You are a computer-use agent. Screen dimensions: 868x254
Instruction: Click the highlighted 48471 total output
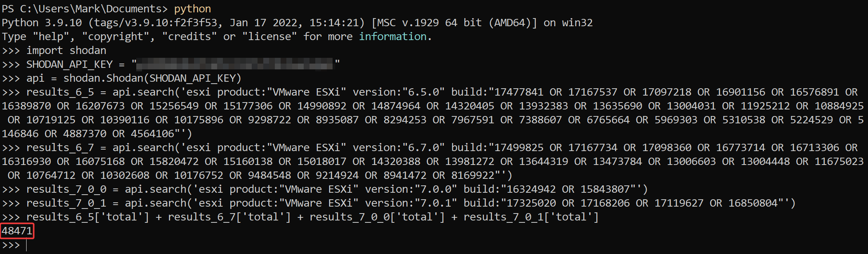pos(17,231)
